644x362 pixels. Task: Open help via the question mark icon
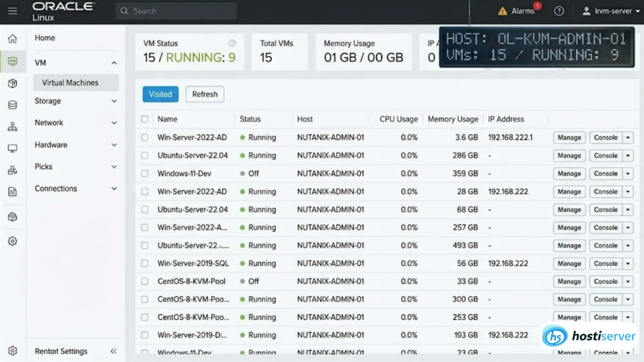(559, 11)
